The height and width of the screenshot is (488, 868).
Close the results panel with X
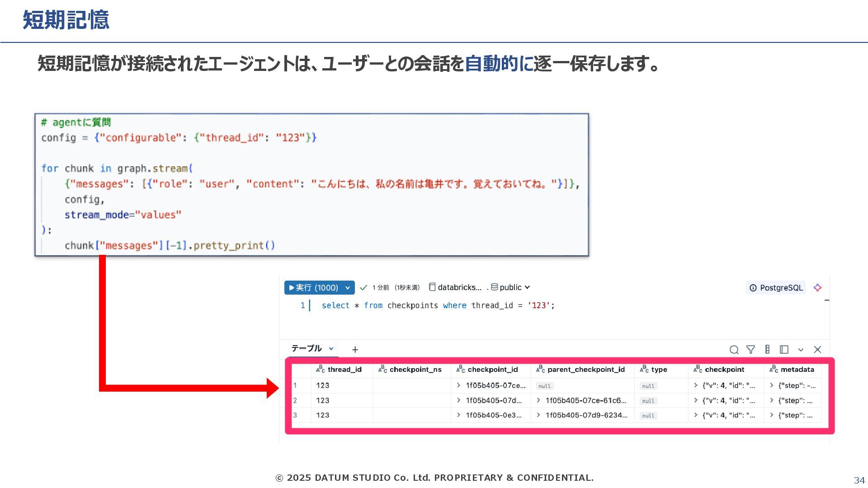[x=817, y=349]
